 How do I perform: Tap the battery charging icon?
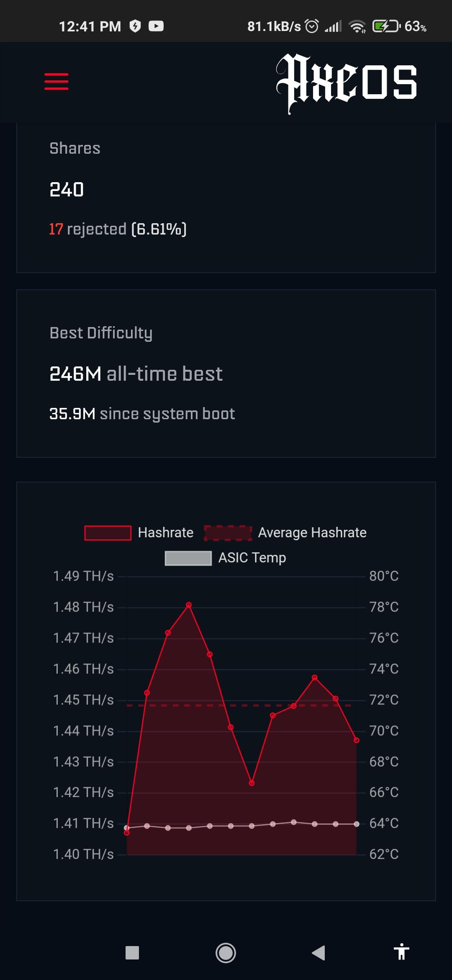pyautogui.click(x=386, y=26)
